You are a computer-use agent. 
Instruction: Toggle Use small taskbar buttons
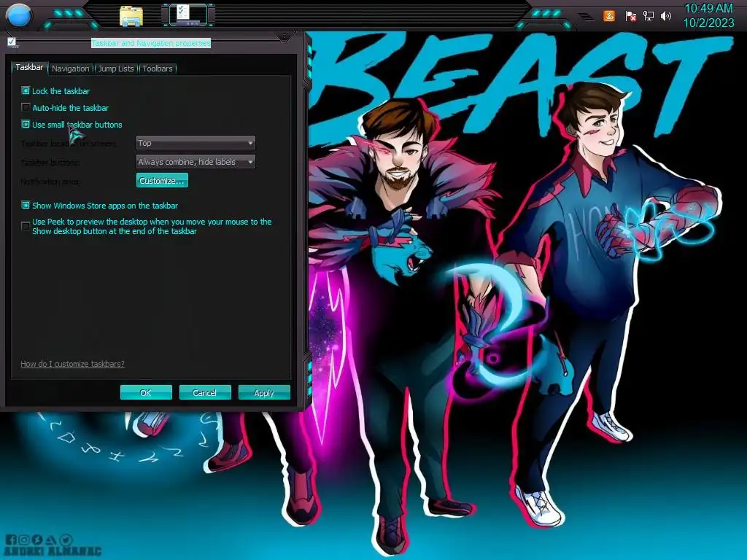coord(26,124)
